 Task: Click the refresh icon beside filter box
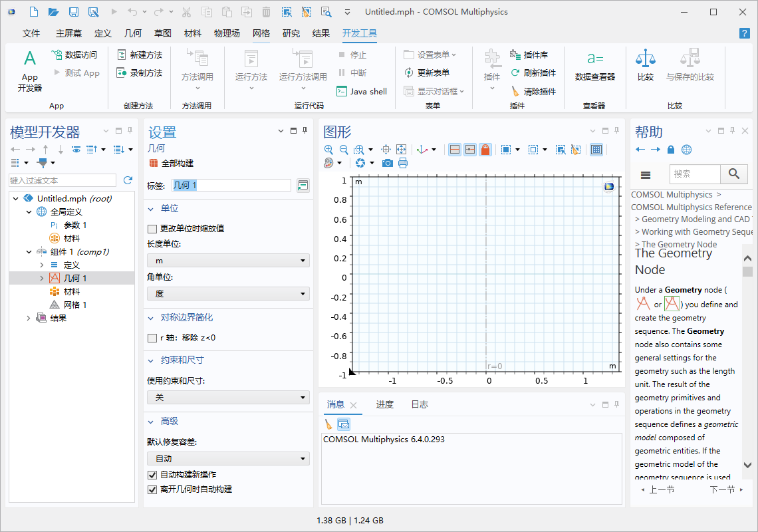(128, 180)
